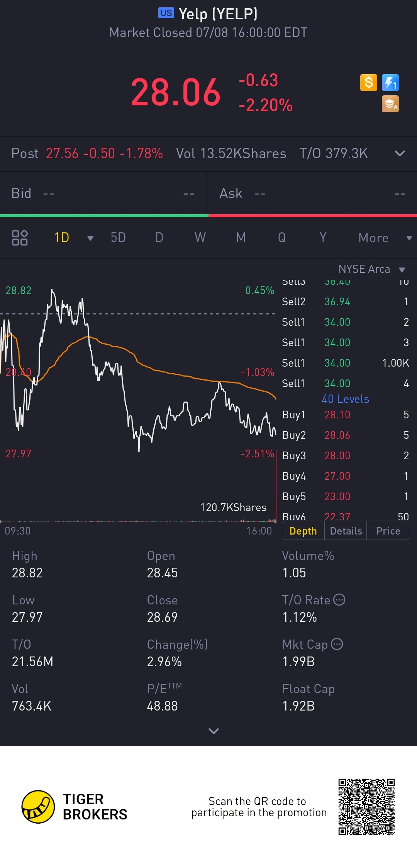417x868 pixels.
Task: Tap the Sell1 row with 1.00K size
Action: pyautogui.click(x=346, y=363)
